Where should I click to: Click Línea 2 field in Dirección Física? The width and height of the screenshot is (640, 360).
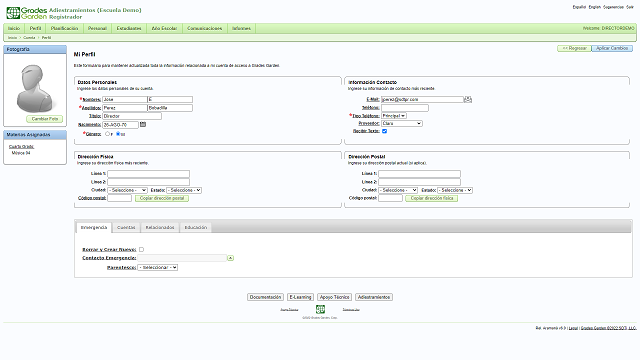pos(148,182)
